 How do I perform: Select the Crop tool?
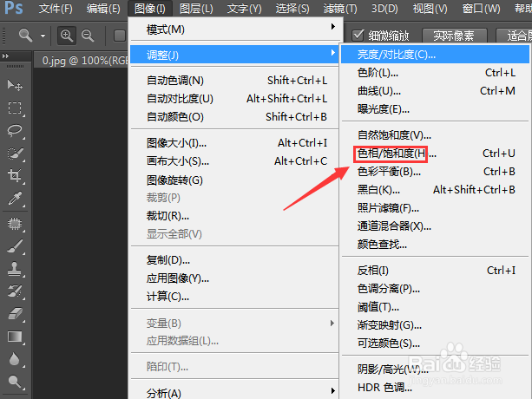(x=15, y=176)
